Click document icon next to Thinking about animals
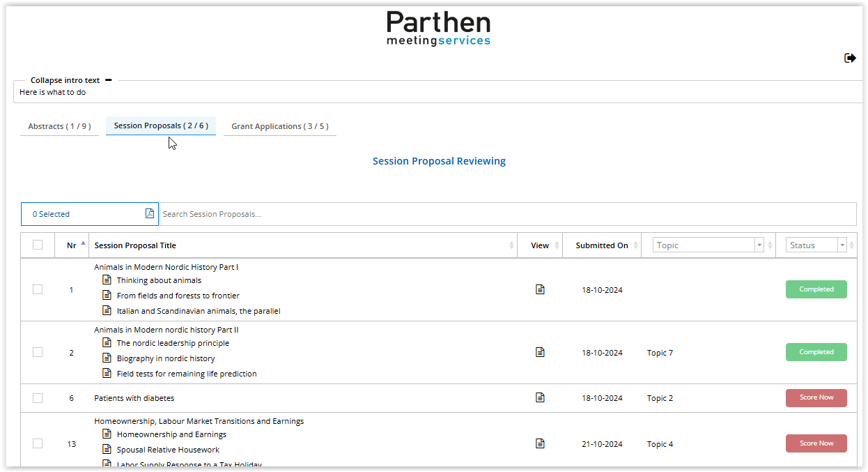The image size is (868, 472). [x=107, y=280]
